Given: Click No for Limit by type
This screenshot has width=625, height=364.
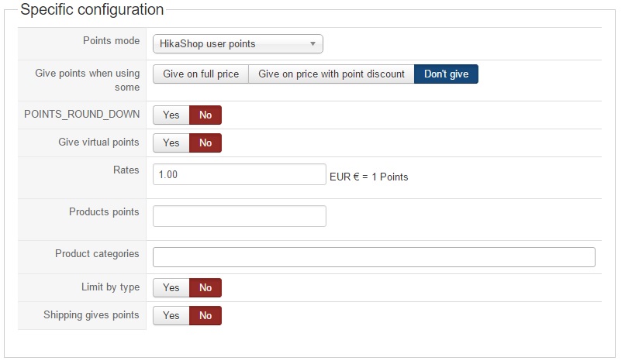Looking at the screenshot, I should tap(205, 288).
